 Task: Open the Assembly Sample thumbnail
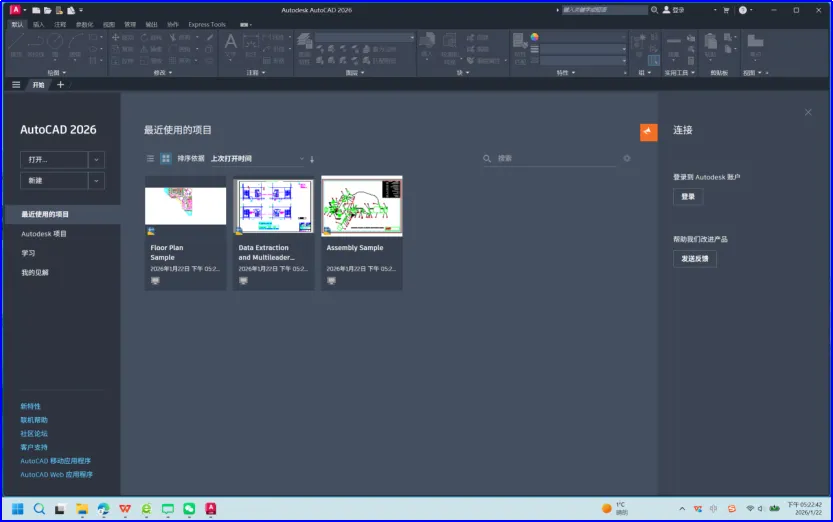click(362, 206)
